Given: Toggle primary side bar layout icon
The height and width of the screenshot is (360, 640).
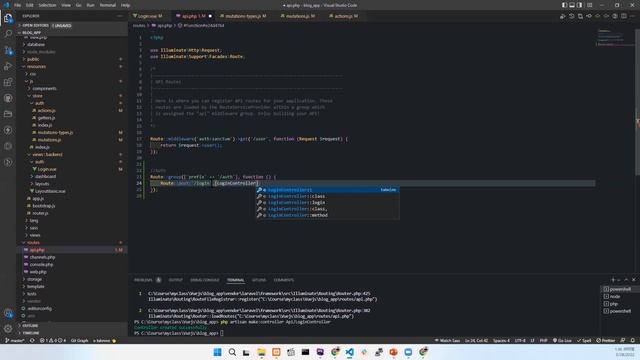Looking at the screenshot, I should pos(564,5).
